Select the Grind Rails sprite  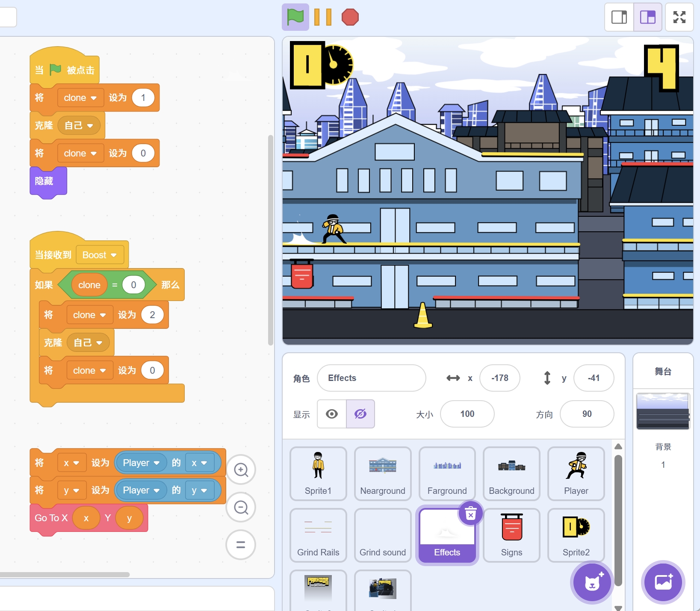318,535
